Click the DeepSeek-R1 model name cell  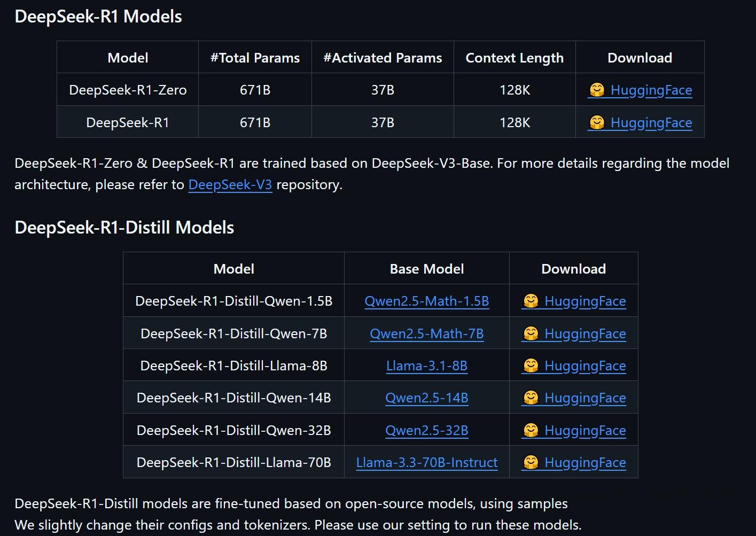[x=128, y=122]
